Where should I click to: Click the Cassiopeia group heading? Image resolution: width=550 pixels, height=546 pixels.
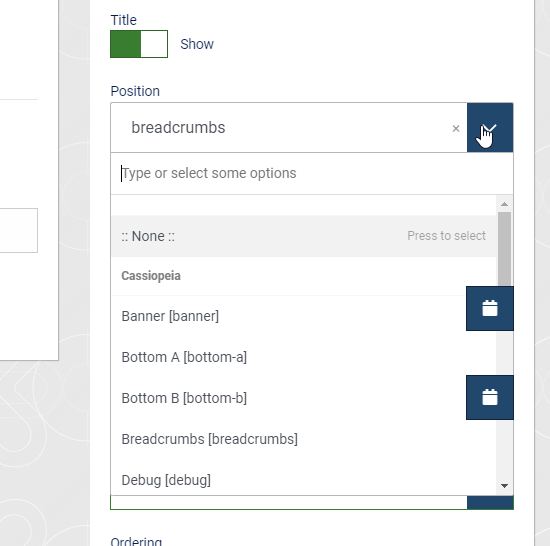[x=151, y=276]
